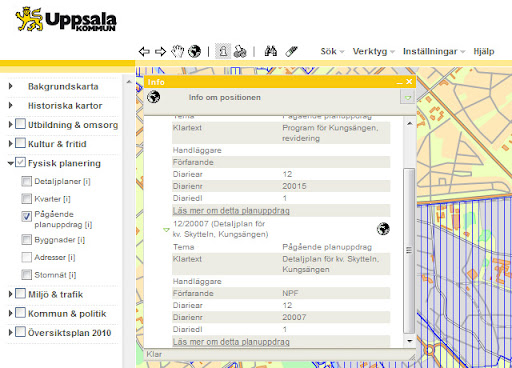Enable Detaljplaner layer checkbox
Image resolution: width=512 pixels, height=368 pixels.
(x=26, y=181)
